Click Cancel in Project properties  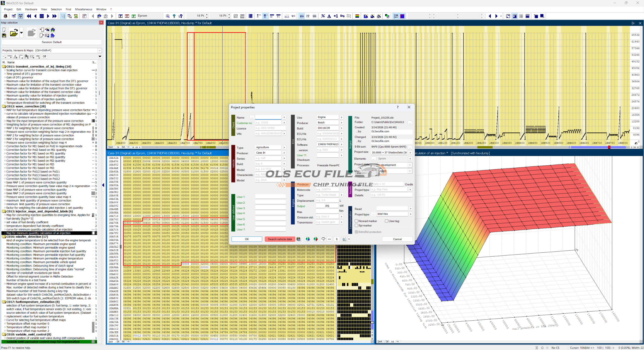tap(397, 239)
